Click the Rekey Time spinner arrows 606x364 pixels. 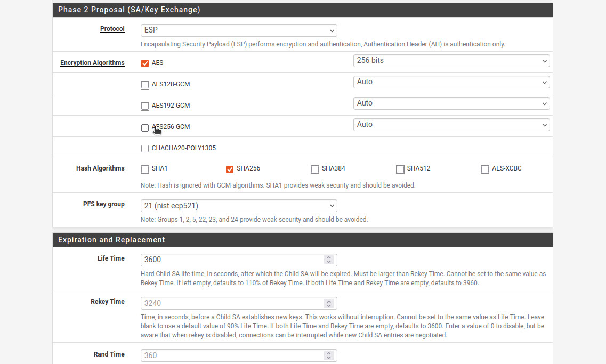coord(329,303)
